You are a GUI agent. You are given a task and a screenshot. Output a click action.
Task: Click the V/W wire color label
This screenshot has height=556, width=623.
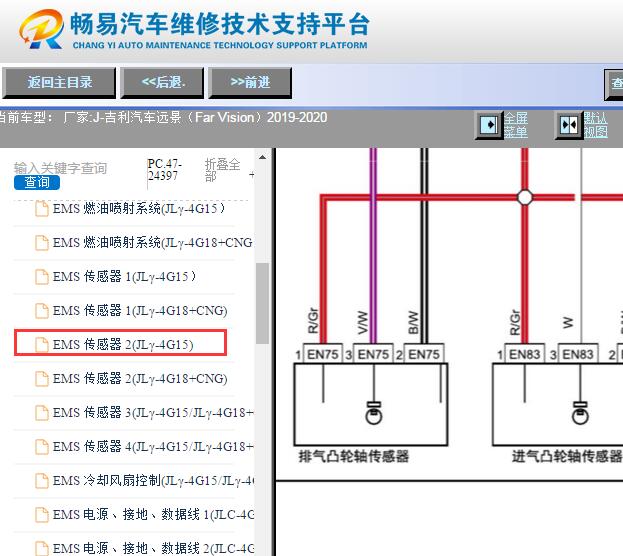(363, 322)
